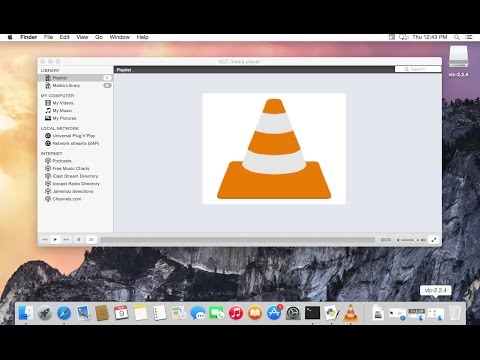Image resolution: width=480 pixels, height=360 pixels.
Task: Open the Go menu
Action: (99, 37)
